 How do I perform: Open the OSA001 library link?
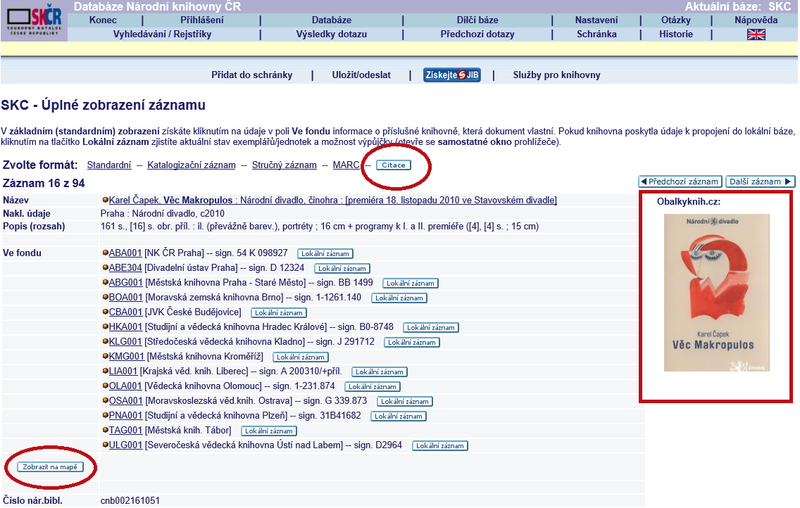(126, 401)
